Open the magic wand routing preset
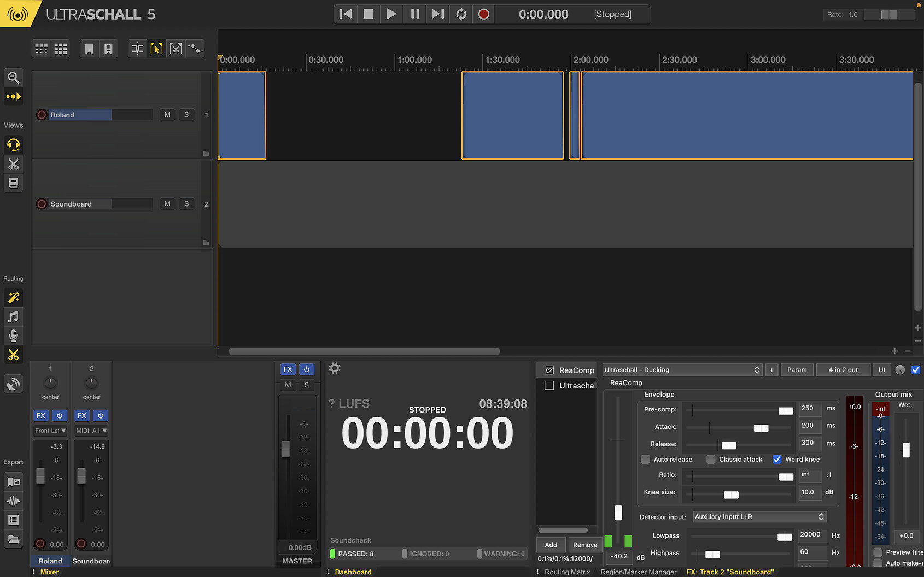The image size is (924, 577). (x=14, y=298)
